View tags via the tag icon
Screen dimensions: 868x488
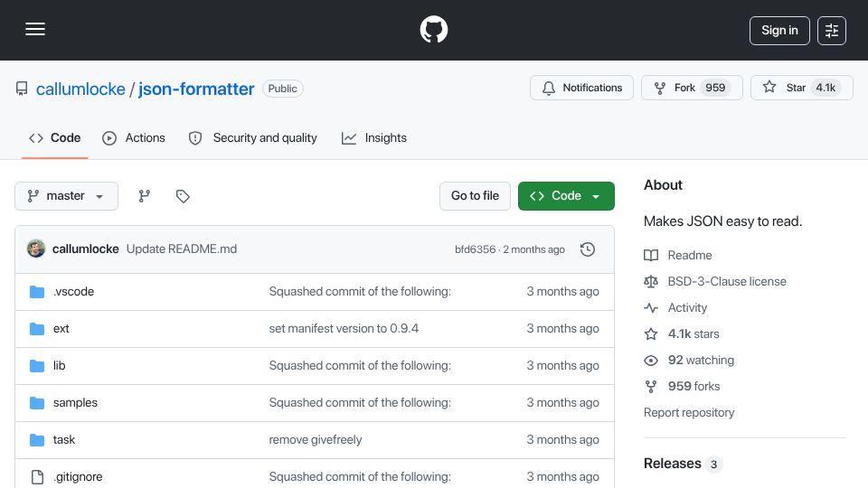click(183, 196)
